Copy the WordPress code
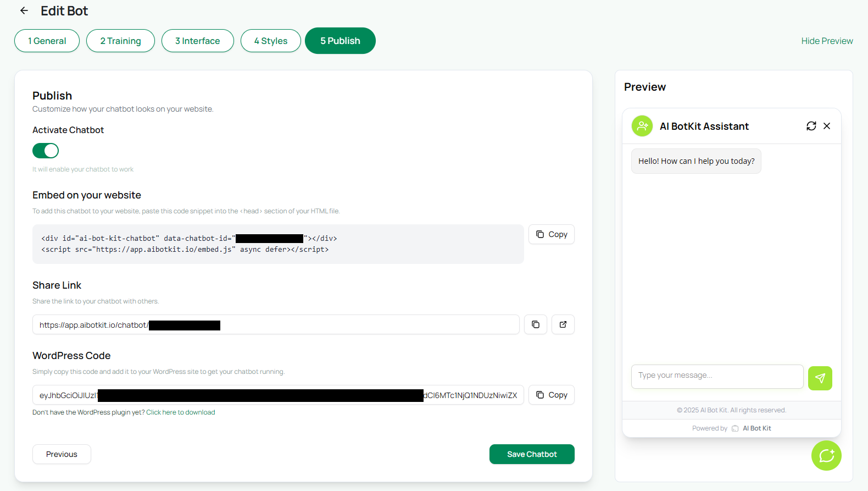This screenshot has width=868, height=491. click(x=552, y=395)
